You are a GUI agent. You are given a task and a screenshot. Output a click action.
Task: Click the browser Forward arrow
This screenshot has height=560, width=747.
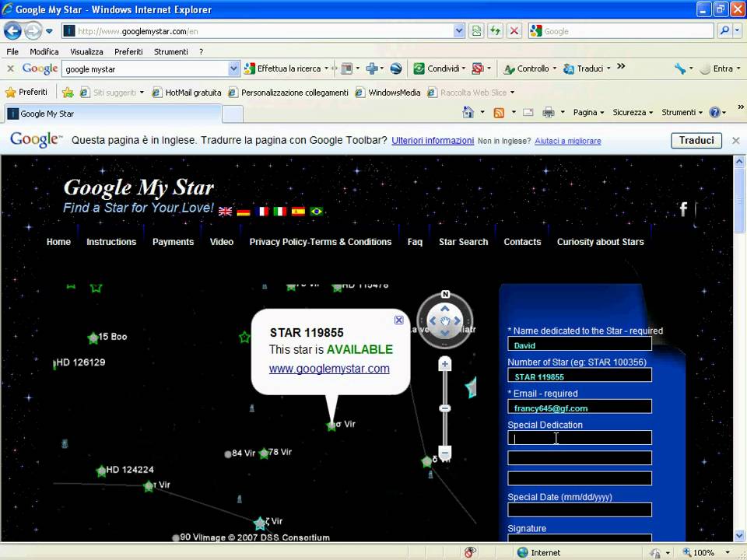tap(33, 31)
